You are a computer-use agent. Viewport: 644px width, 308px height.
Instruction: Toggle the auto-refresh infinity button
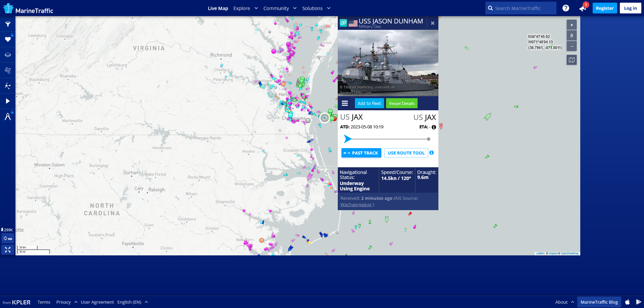8,239
